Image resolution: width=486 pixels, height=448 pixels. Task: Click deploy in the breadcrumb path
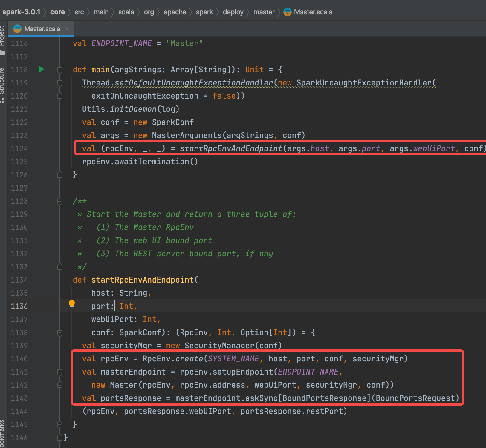pos(233,12)
